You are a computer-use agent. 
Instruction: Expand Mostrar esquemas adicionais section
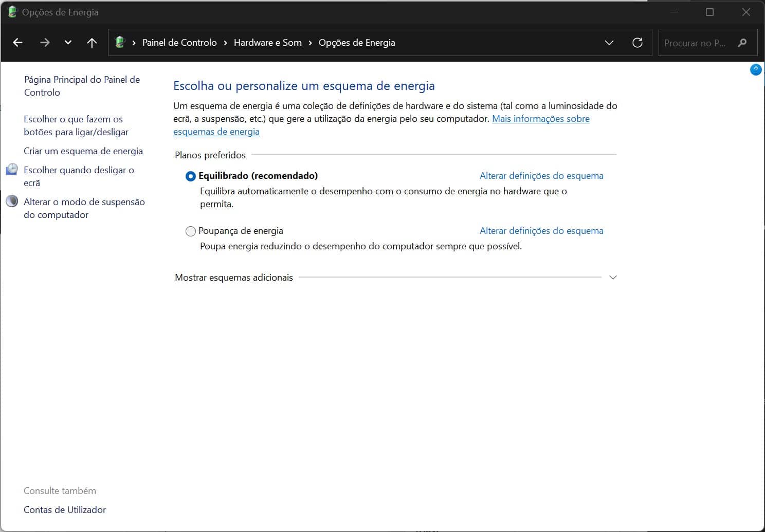(x=613, y=278)
